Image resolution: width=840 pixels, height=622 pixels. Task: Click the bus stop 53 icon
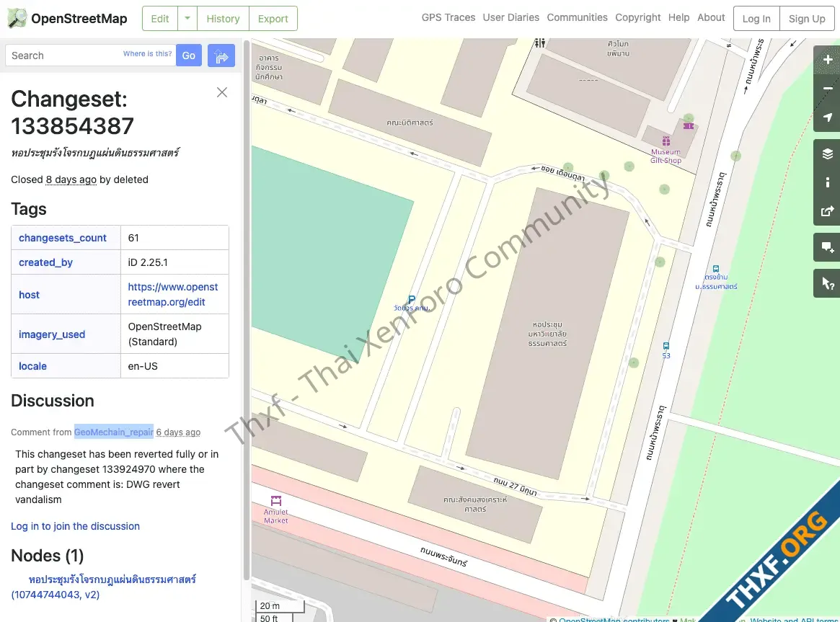point(666,346)
